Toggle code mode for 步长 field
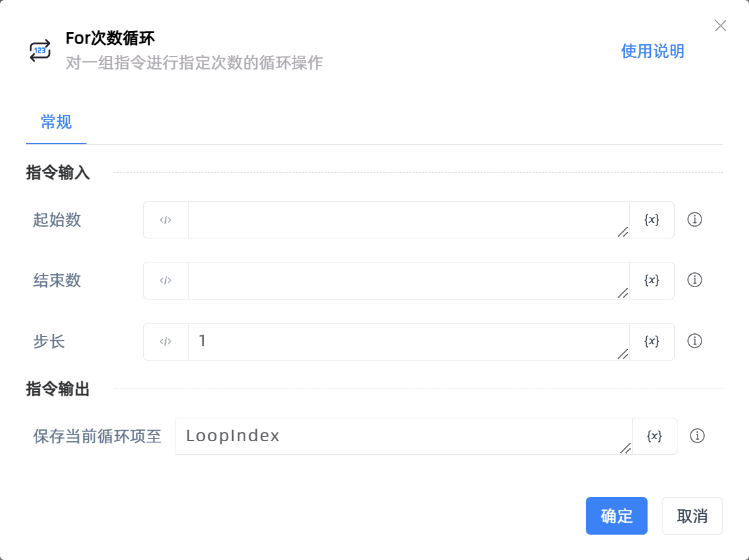The image size is (749, 560). [166, 341]
